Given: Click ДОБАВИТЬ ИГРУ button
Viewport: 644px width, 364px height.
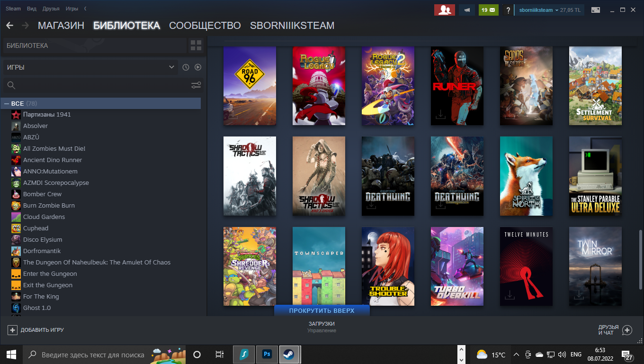Looking at the screenshot, I should pos(36,330).
